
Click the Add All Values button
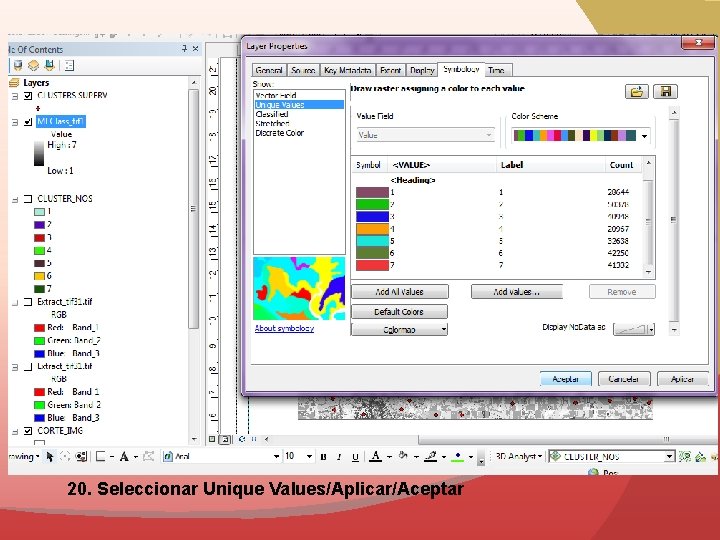399,292
